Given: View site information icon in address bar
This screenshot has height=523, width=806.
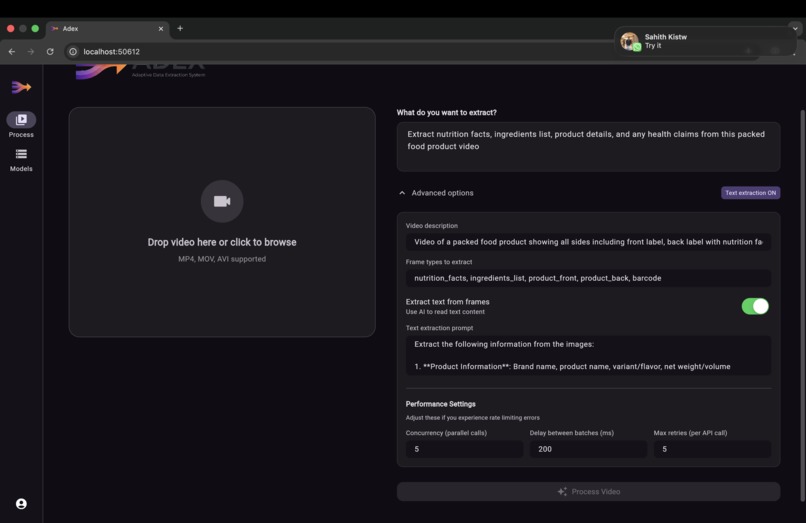Looking at the screenshot, I should point(73,51).
